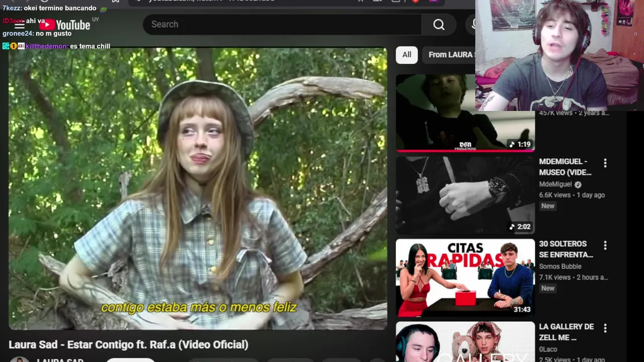The image size is (644, 362).
Task: Click the magnifier search button
Action: pos(439,25)
